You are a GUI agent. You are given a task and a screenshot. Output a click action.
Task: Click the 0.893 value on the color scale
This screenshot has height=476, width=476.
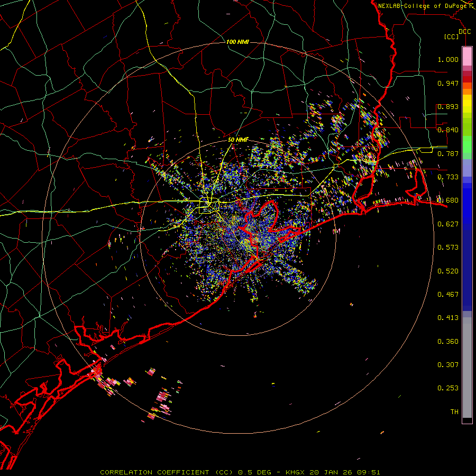[x=448, y=106]
